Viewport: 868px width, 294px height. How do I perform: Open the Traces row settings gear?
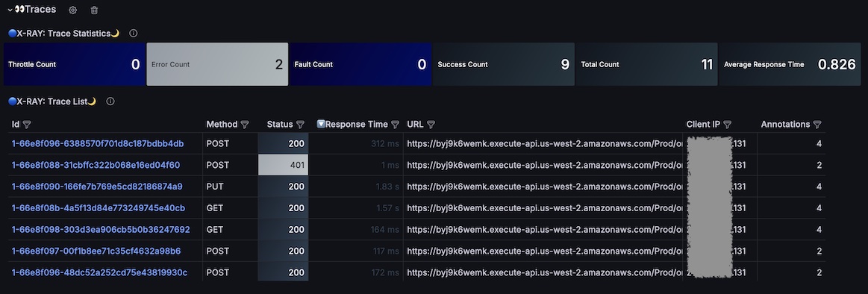point(72,10)
